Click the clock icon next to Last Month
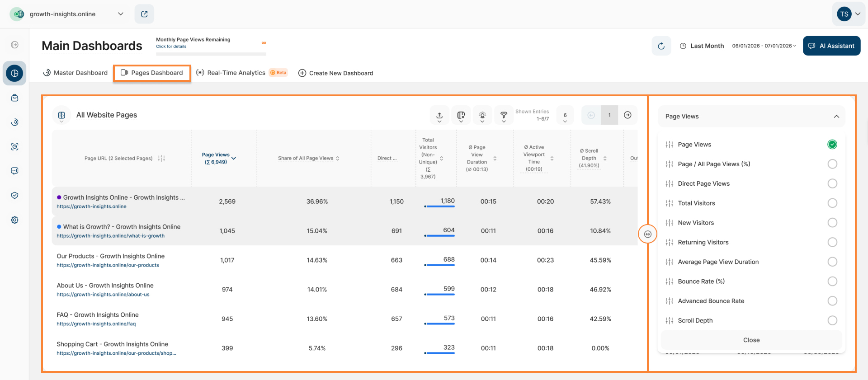The height and width of the screenshot is (380, 868). pos(683,46)
